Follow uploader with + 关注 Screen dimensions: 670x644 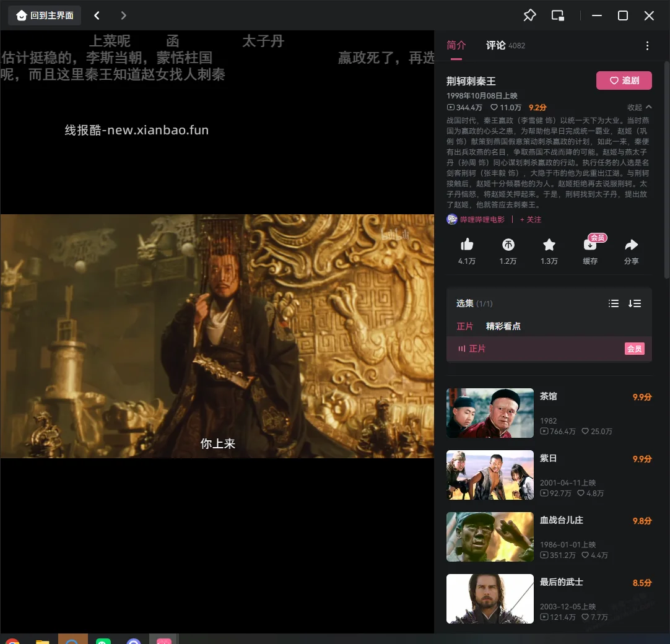pos(531,219)
